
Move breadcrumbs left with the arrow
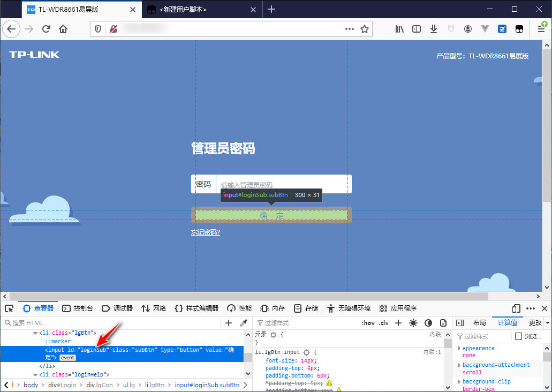(x=6, y=385)
